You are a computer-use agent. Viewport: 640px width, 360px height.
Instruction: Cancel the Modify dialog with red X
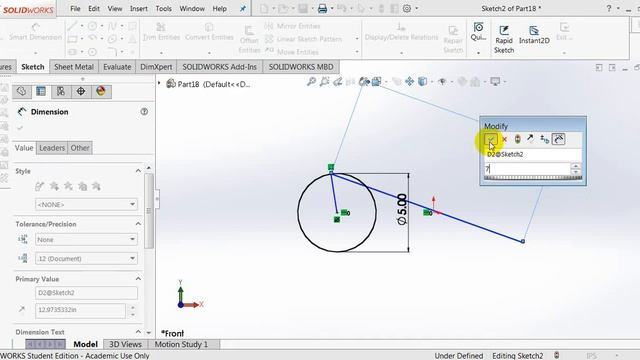tap(504, 139)
